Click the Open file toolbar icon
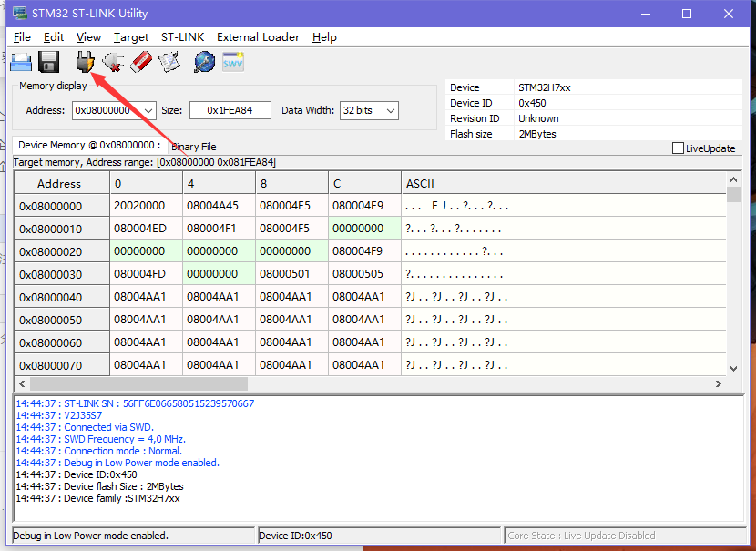This screenshot has width=756, height=551. (x=21, y=62)
